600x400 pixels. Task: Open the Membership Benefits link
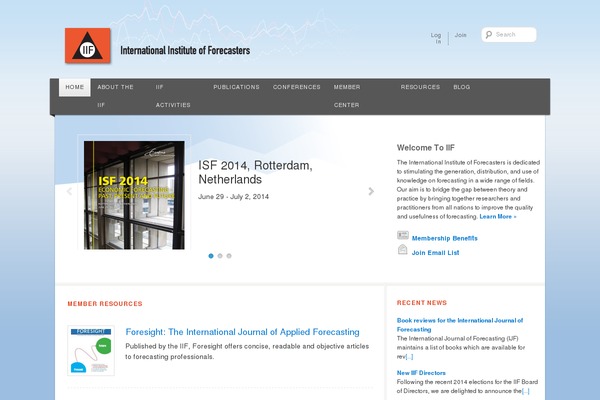pyautogui.click(x=444, y=238)
